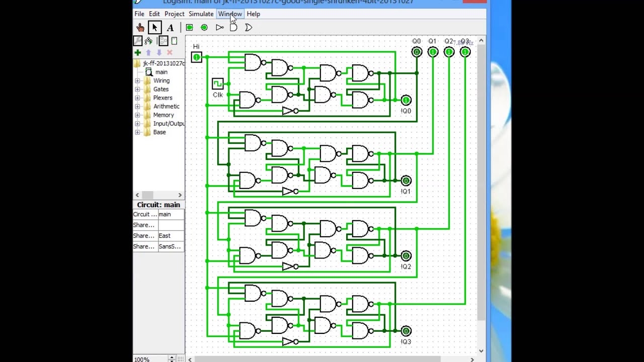This screenshot has height=362, width=644.
Task: Click the green add circuit plus icon
Action: tap(137, 52)
